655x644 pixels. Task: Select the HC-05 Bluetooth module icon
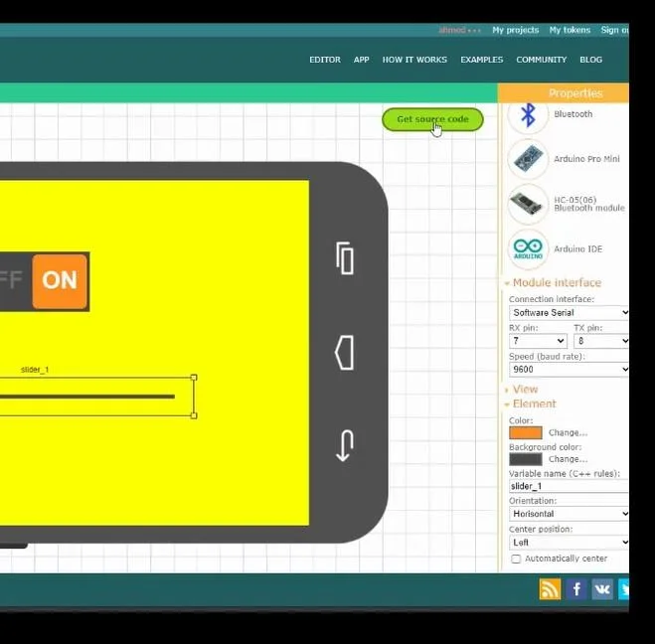[528, 204]
